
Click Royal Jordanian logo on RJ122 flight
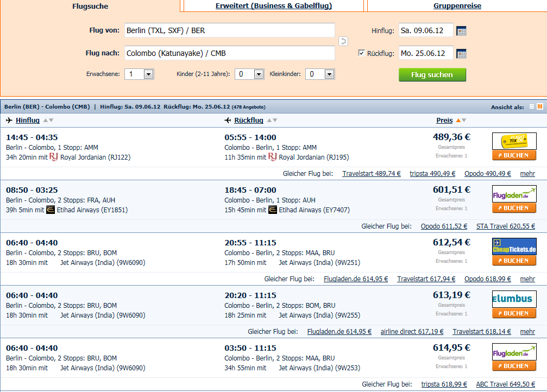pos(53,157)
